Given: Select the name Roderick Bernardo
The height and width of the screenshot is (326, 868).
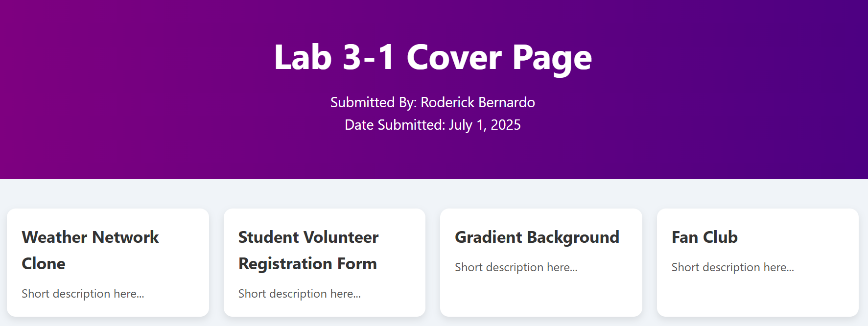Looking at the screenshot, I should [478, 102].
